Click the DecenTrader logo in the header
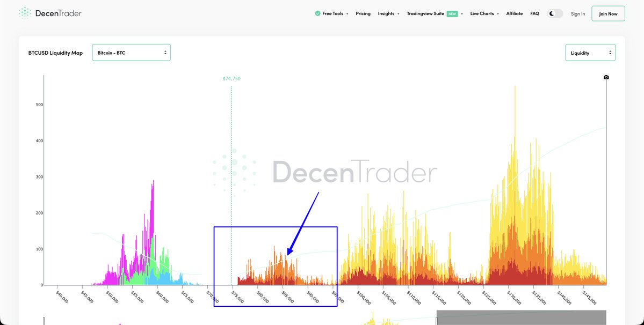Viewport: 644px width, 325px height. click(50, 13)
